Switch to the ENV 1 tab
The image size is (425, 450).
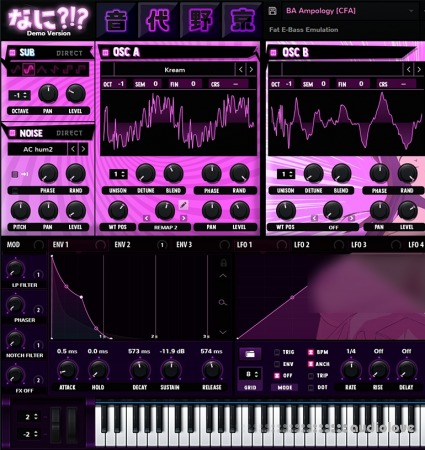61,245
